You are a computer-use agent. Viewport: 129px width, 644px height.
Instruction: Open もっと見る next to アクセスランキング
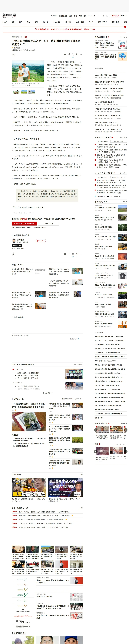coord(123,137)
